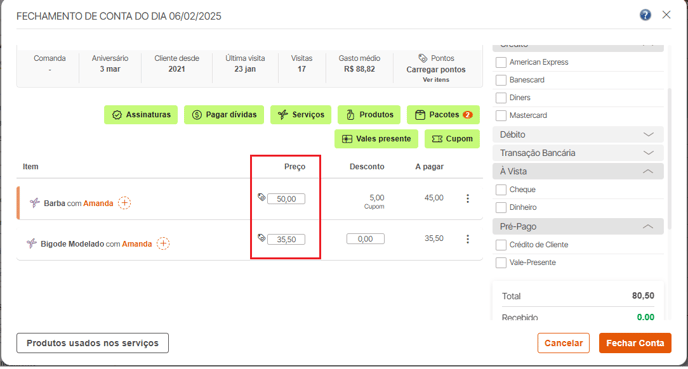Click the Total value 80,50
The height and width of the screenshot is (369, 688).
[x=643, y=296]
